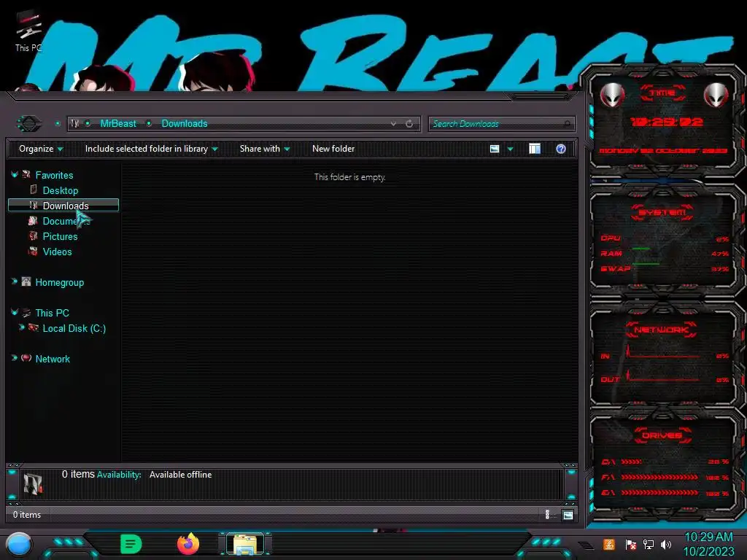747x560 pixels.
Task: Select Homegroup in navigation pane
Action: [60, 282]
